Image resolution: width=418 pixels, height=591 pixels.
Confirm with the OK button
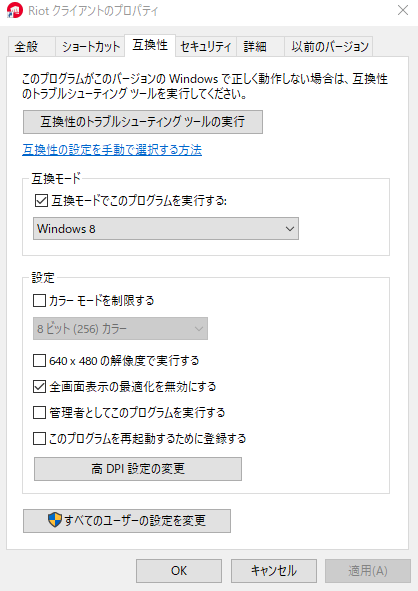[179, 571]
